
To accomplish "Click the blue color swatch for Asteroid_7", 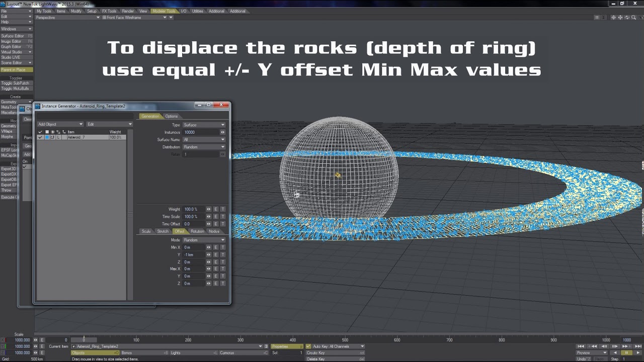I will tap(47, 137).
